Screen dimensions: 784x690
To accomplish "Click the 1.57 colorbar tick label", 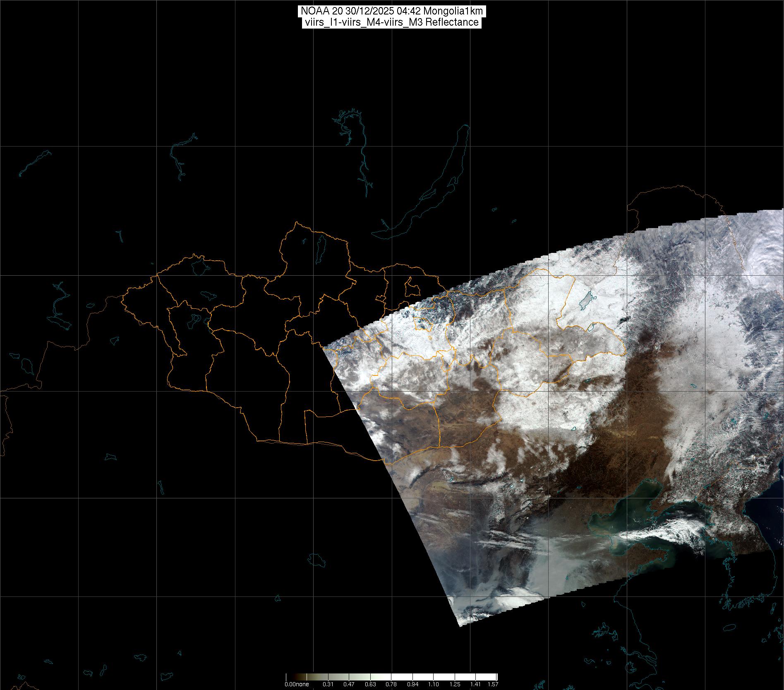I will 493,684.
